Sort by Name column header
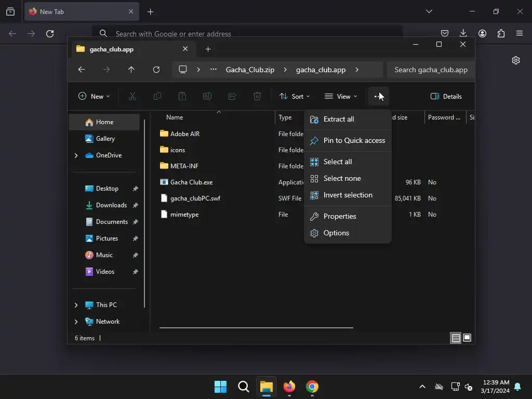Screen dimensions: 532x399 (175, 117)
